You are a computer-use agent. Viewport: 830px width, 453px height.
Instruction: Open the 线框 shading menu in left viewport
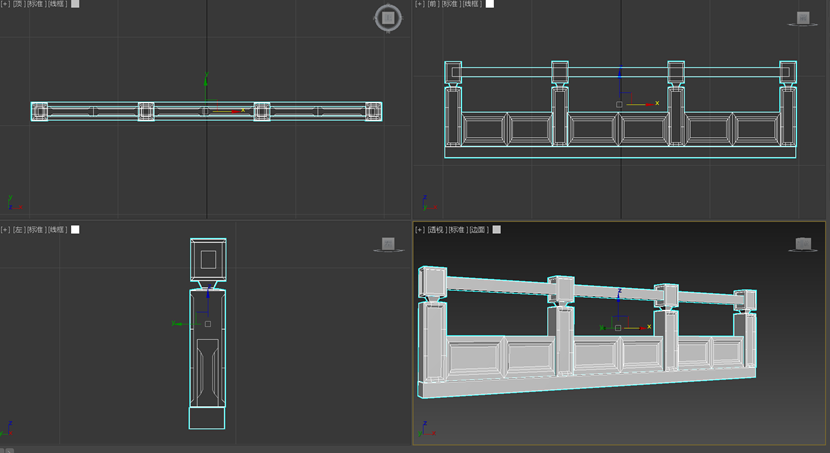click(57, 230)
